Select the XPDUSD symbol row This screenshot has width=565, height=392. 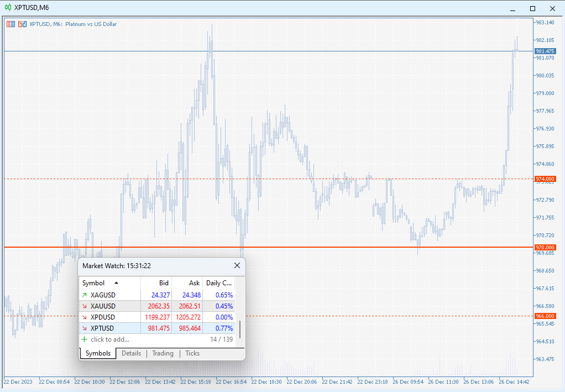coord(157,317)
